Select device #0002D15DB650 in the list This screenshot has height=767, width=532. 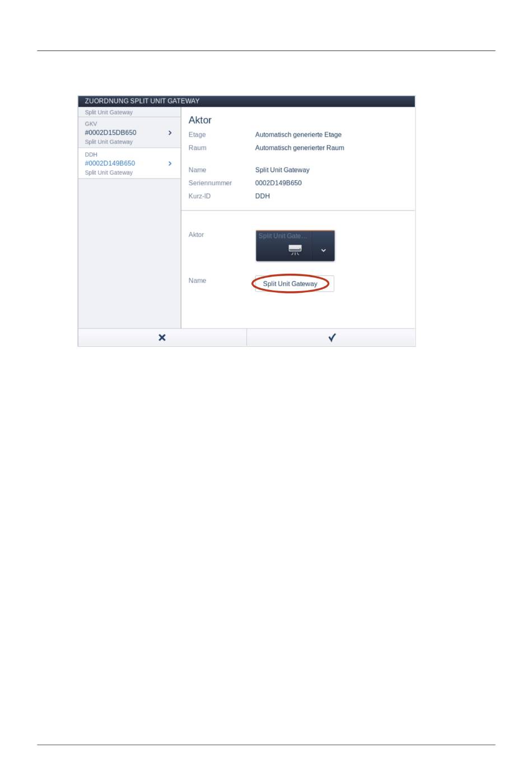click(129, 133)
